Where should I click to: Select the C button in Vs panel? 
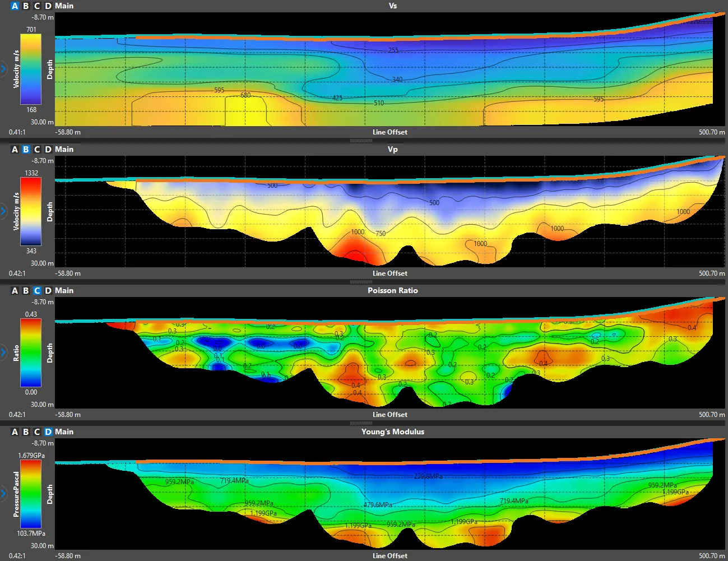click(x=37, y=6)
